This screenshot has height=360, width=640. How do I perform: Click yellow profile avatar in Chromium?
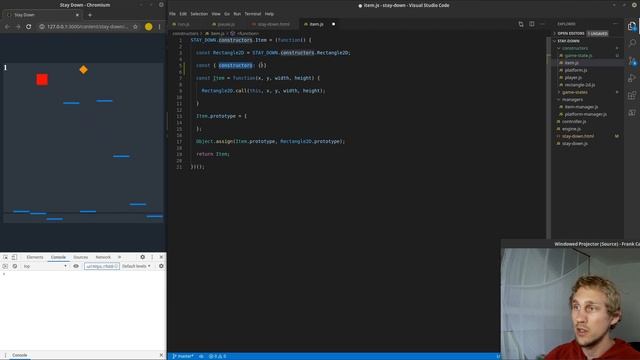149,27
